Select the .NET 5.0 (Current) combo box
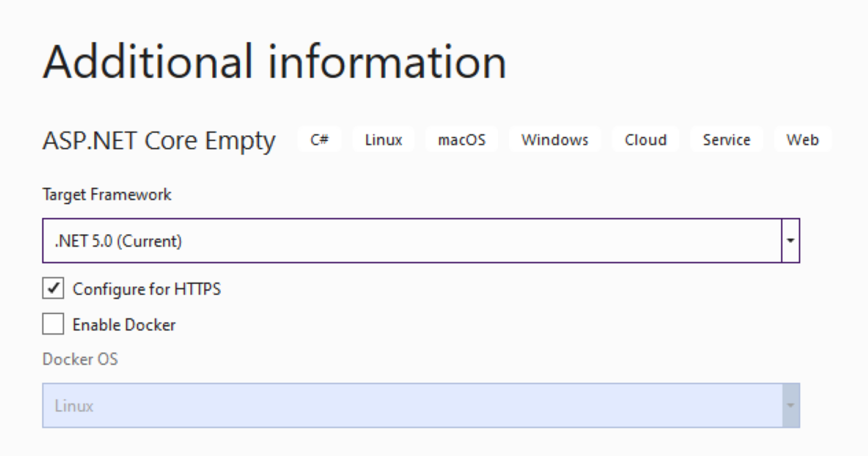The image size is (868, 456). 421,241
